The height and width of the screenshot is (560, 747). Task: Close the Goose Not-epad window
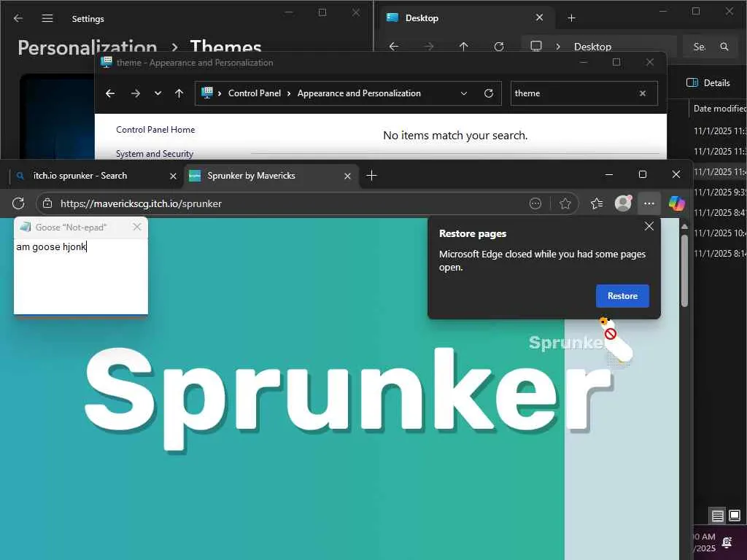(137, 227)
